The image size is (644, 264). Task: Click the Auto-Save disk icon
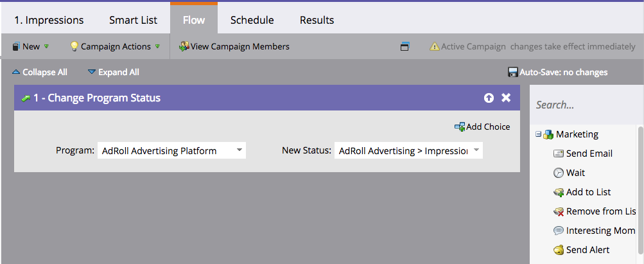click(513, 72)
